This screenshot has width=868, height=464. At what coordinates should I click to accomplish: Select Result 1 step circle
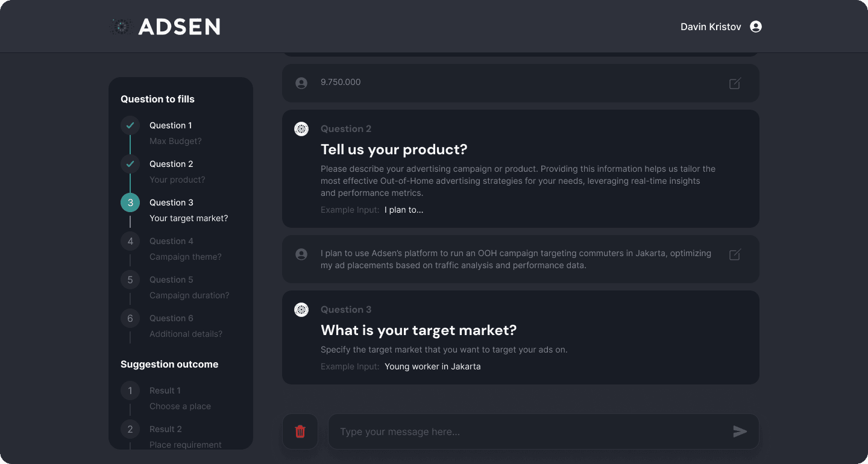coord(130,390)
